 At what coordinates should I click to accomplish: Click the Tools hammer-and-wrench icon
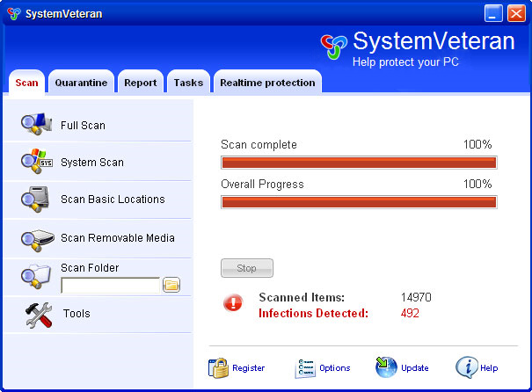tap(39, 315)
